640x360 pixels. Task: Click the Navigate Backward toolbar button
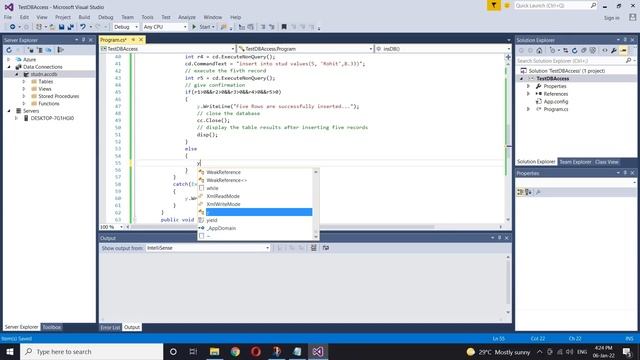pos(13,27)
